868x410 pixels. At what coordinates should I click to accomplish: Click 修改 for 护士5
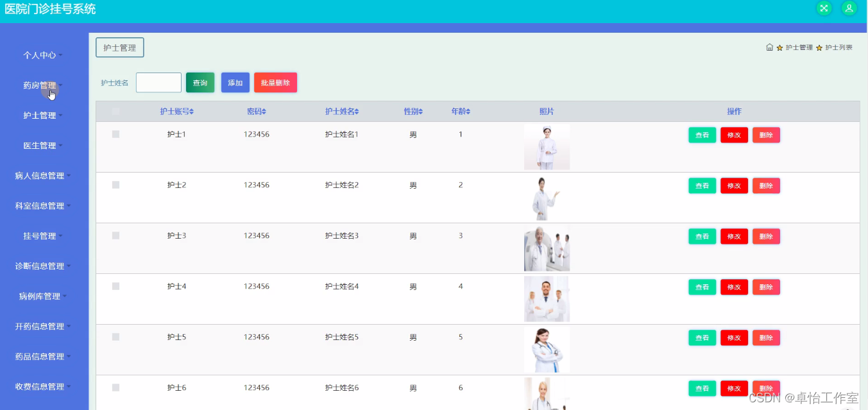(735, 337)
